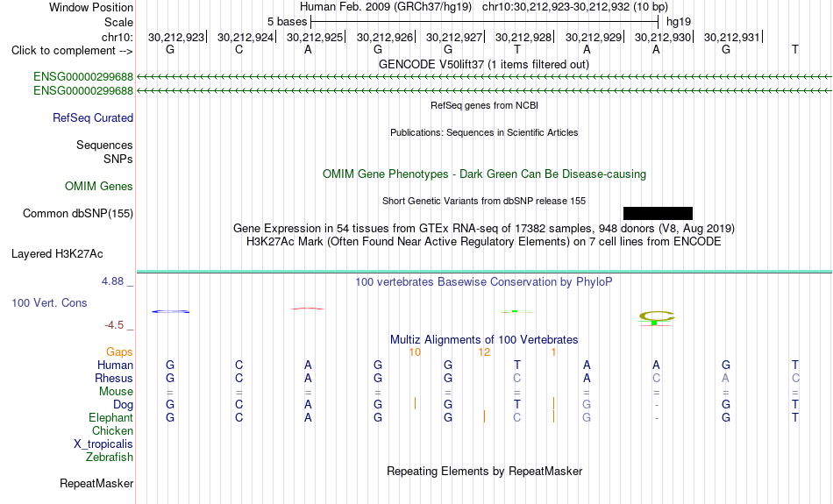Click the Dog row dash under 30,212,930

pyautogui.click(x=657, y=405)
